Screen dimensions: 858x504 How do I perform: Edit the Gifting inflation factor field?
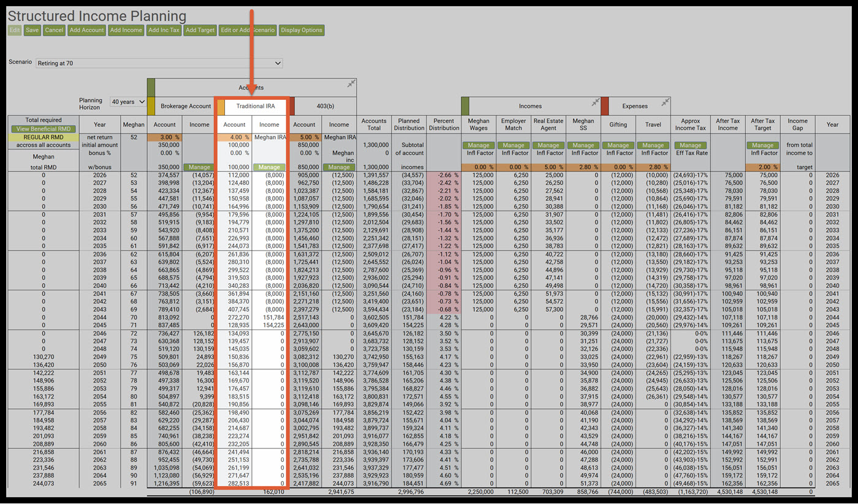pos(618,167)
